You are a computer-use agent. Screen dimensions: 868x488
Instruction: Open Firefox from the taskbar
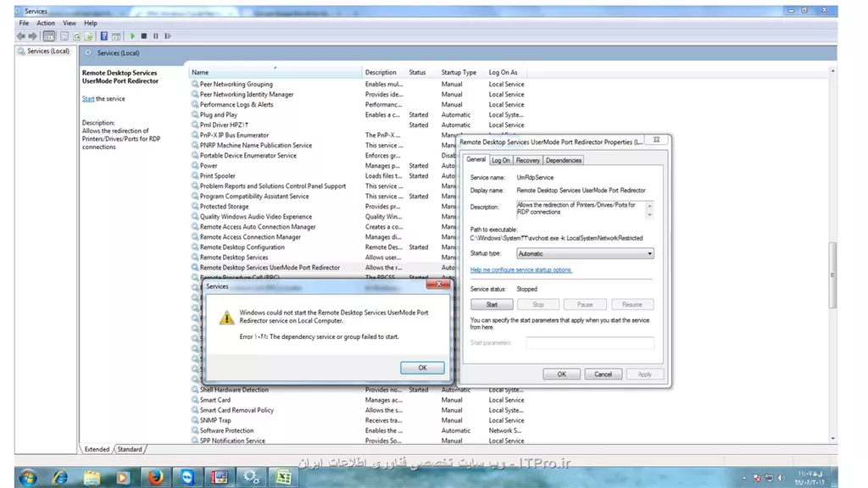click(156, 477)
